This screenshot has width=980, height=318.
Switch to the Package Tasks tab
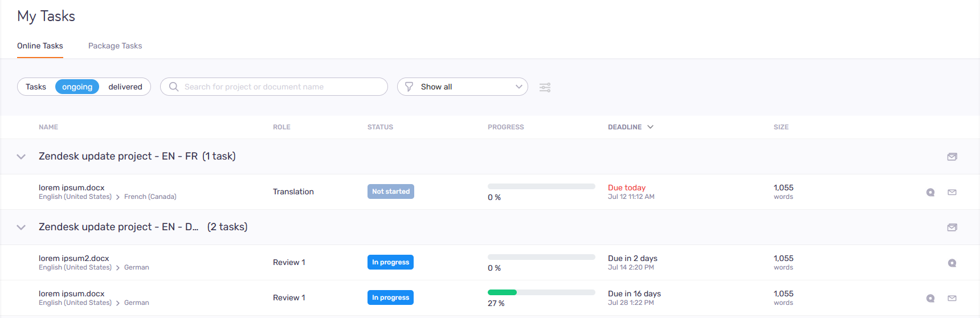click(x=115, y=46)
